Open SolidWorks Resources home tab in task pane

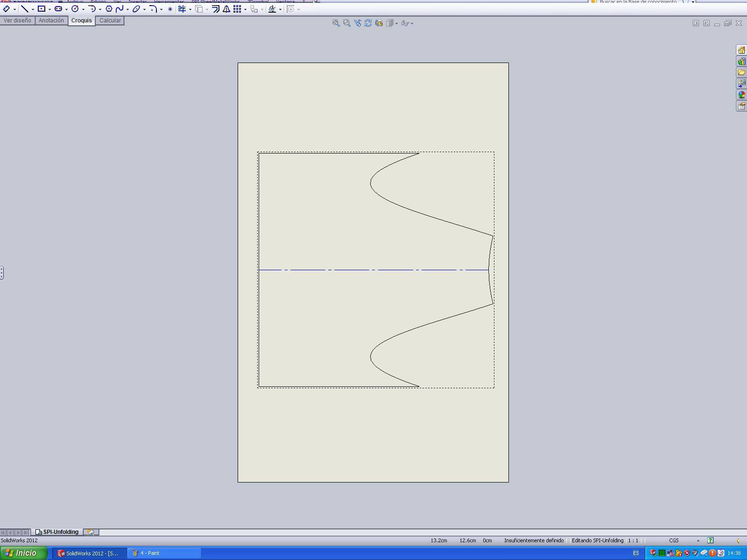[741, 50]
